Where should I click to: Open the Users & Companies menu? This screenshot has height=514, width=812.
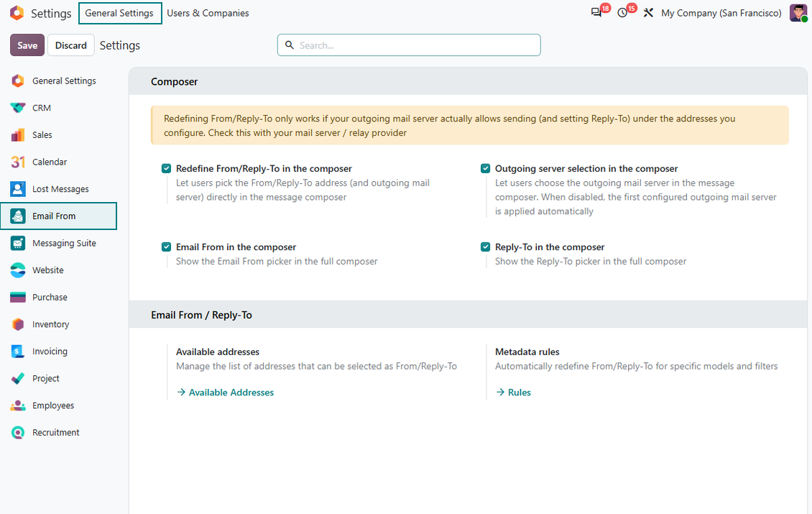click(208, 13)
